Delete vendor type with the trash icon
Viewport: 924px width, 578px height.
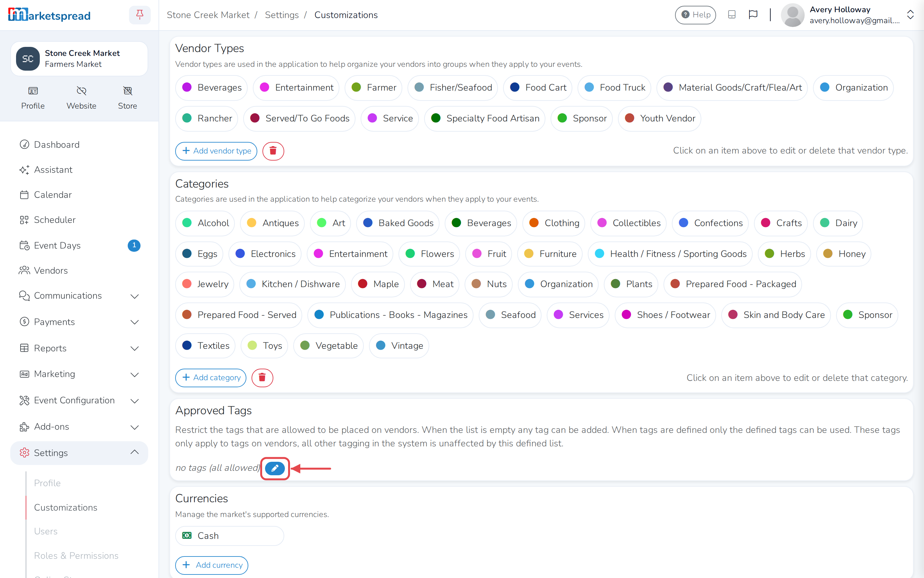coord(273,151)
